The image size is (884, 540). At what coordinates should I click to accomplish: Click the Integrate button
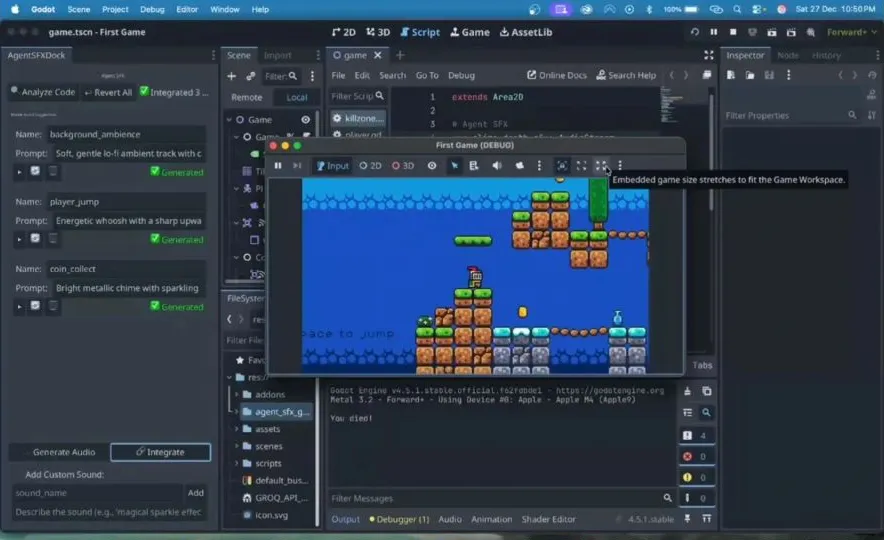pos(161,452)
